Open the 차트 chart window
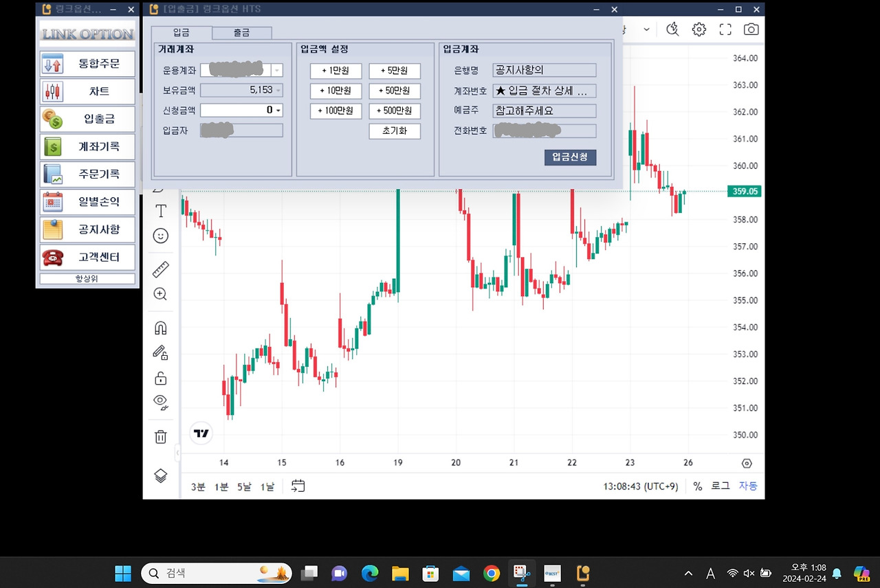Viewport: 880px width, 588px height. tap(87, 91)
